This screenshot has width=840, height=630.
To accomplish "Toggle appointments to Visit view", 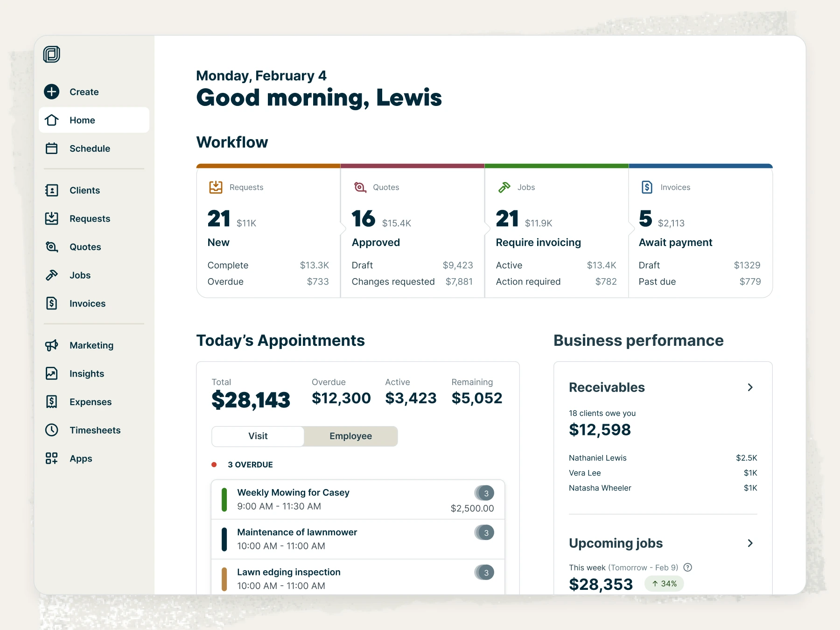I will (258, 436).
